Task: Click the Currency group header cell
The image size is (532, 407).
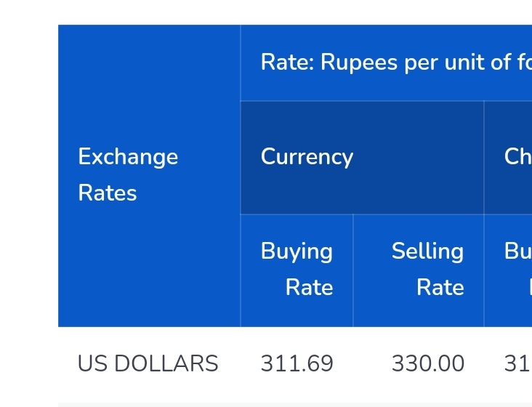Action: pos(362,158)
